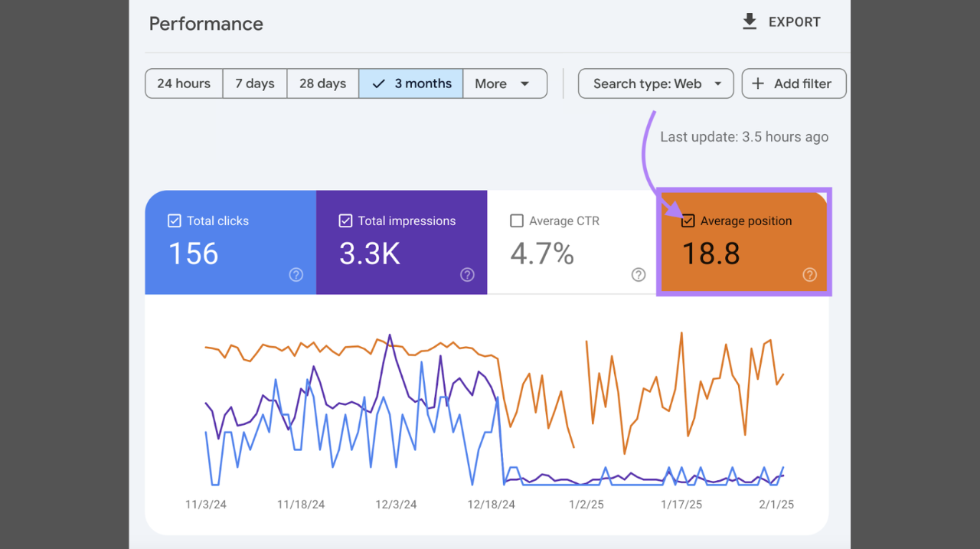Select the Average position metric card

(743, 242)
